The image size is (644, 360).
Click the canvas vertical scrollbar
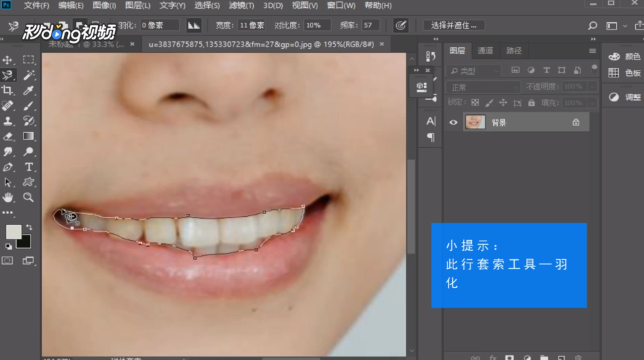coord(411,205)
